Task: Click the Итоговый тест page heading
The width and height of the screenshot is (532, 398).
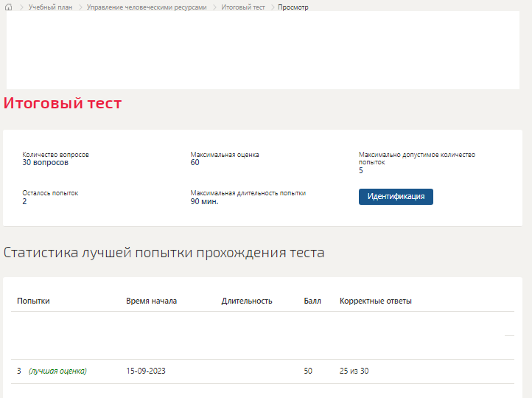Action: pyautogui.click(x=63, y=103)
